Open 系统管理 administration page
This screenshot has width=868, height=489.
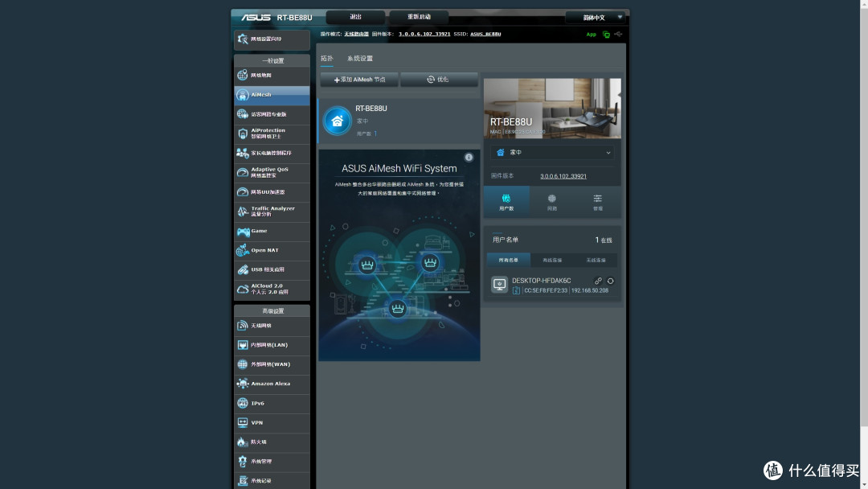point(272,462)
